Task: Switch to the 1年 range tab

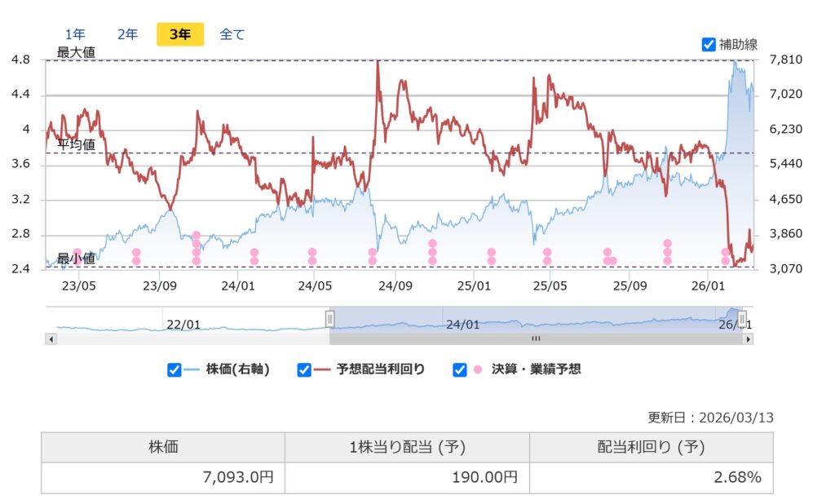Action: pos(75,34)
